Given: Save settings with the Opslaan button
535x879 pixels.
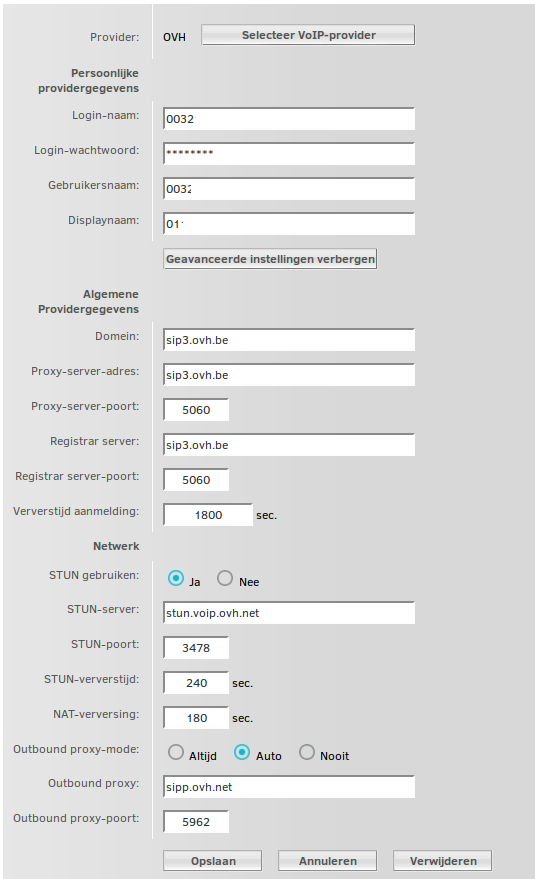Looking at the screenshot, I should [x=213, y=861].
